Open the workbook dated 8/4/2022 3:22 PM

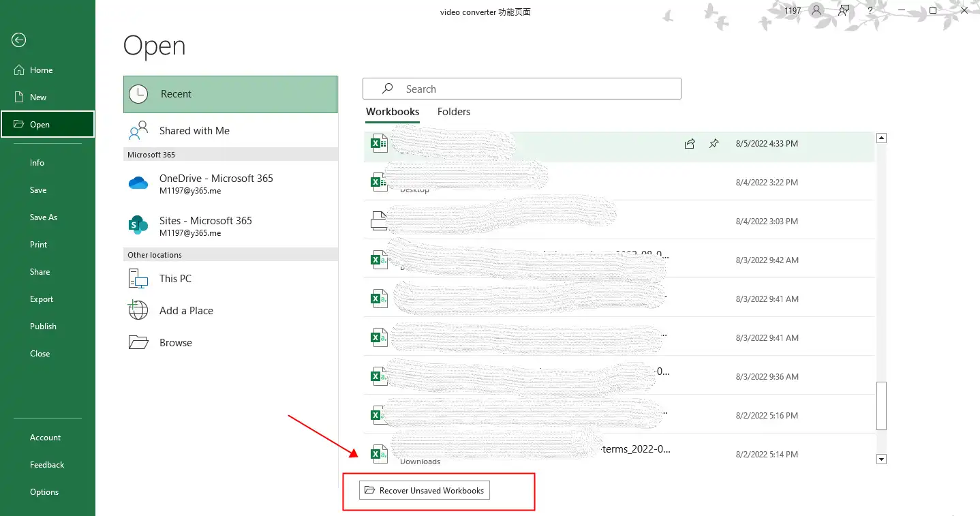(619, 183)
